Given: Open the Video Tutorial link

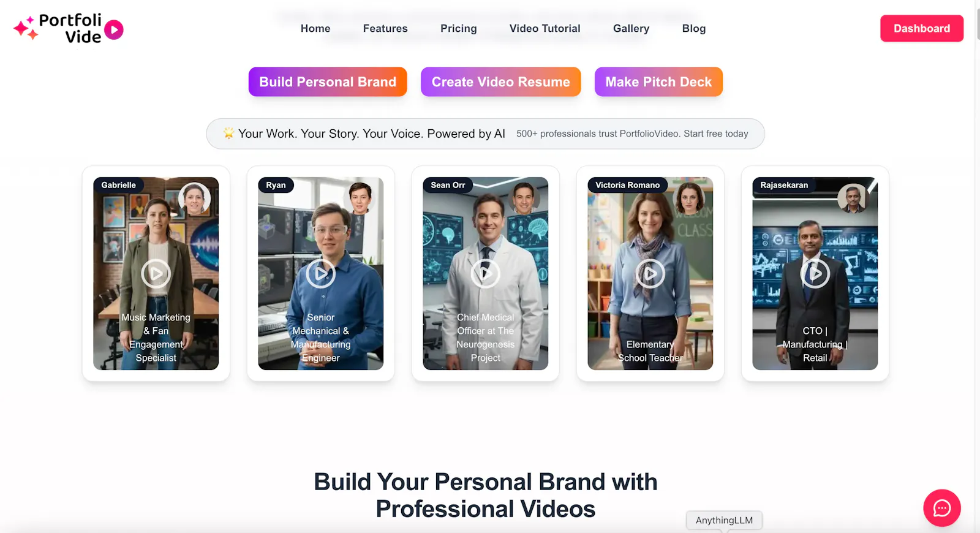Looking at the screenshot, I should [x=545, y=28].
